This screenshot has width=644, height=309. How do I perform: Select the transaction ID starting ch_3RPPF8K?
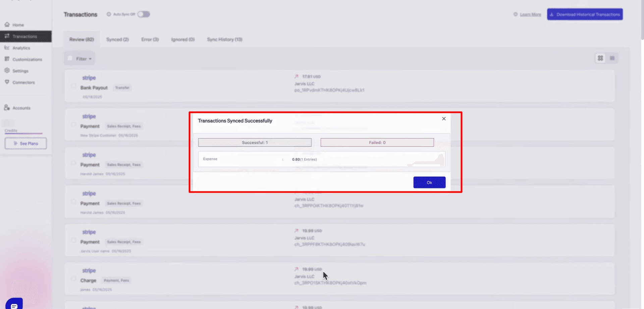(330, 244)
